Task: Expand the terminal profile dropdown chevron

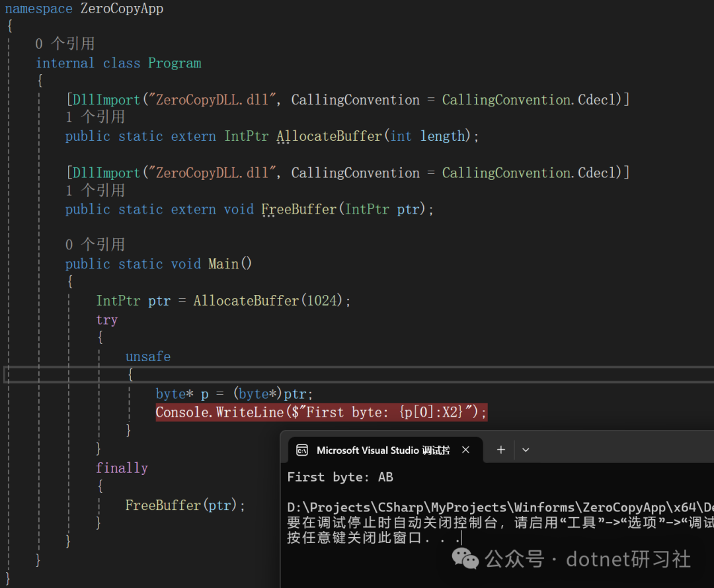Action: coord(526,450)
